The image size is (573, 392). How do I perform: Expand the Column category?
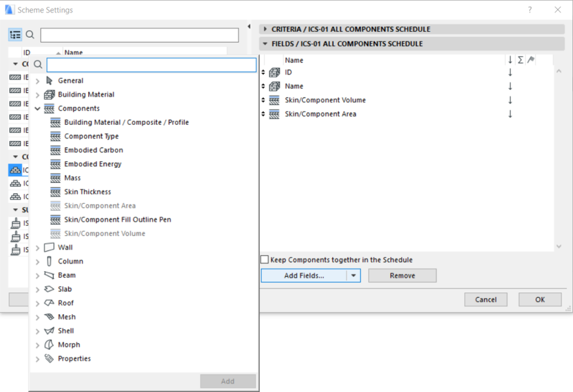(x=37, y=262)
